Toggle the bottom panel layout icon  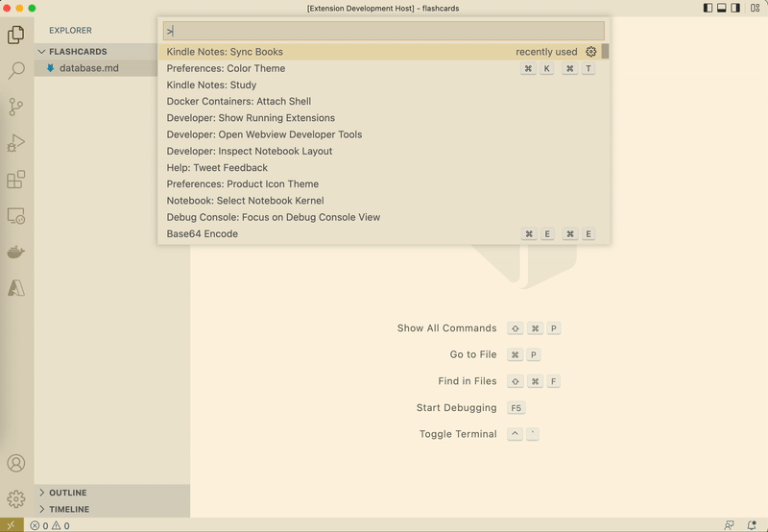point(722,8)
